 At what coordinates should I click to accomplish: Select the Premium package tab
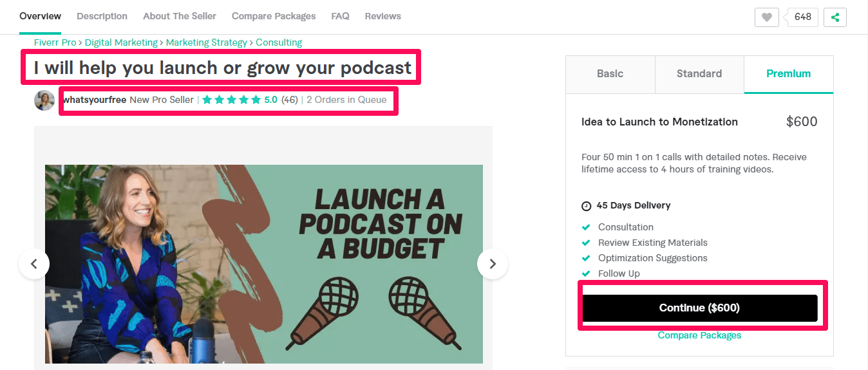pos(788,74)
